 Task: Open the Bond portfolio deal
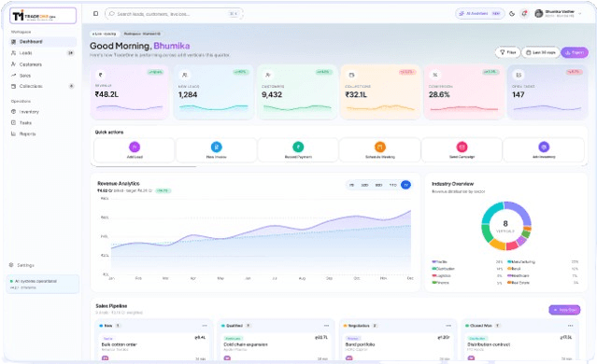[397, 347]
